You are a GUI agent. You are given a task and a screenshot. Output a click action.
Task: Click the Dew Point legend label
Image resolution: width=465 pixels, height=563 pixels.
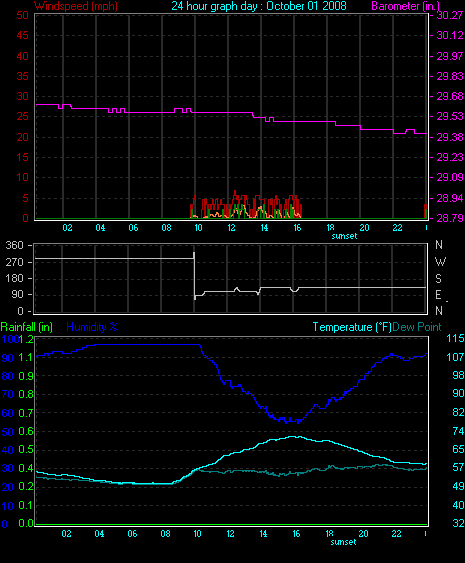[417, 327]
